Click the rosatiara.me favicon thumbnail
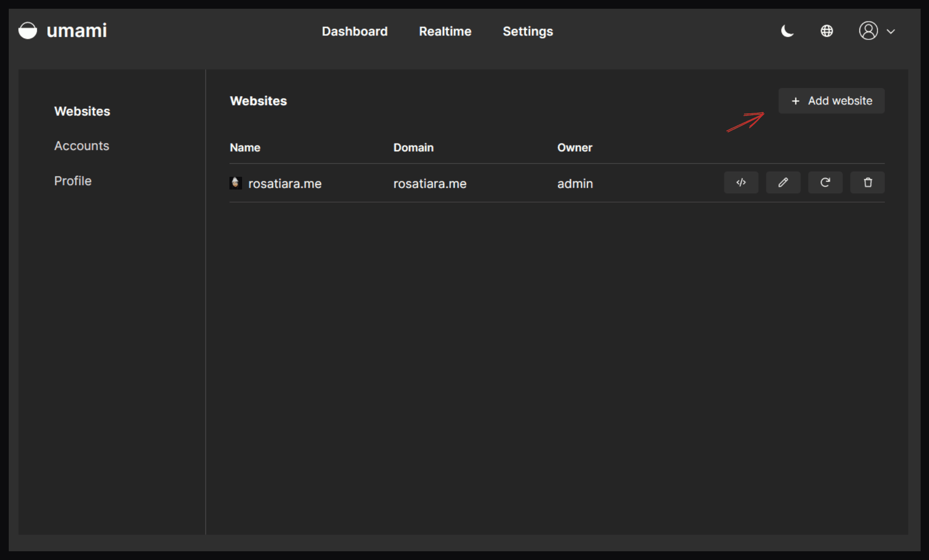Viewport: 929px width, 560px height. (x=236, y=183)
